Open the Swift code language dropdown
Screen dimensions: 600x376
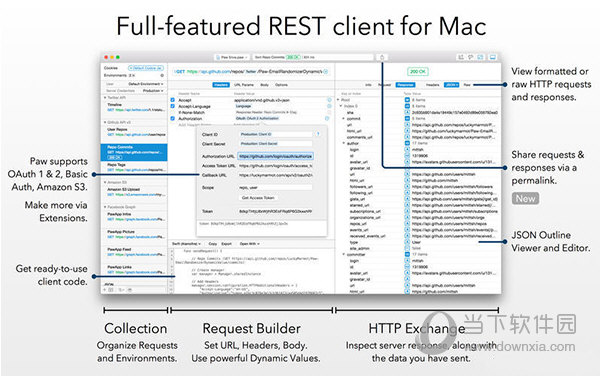coord(186,244)
